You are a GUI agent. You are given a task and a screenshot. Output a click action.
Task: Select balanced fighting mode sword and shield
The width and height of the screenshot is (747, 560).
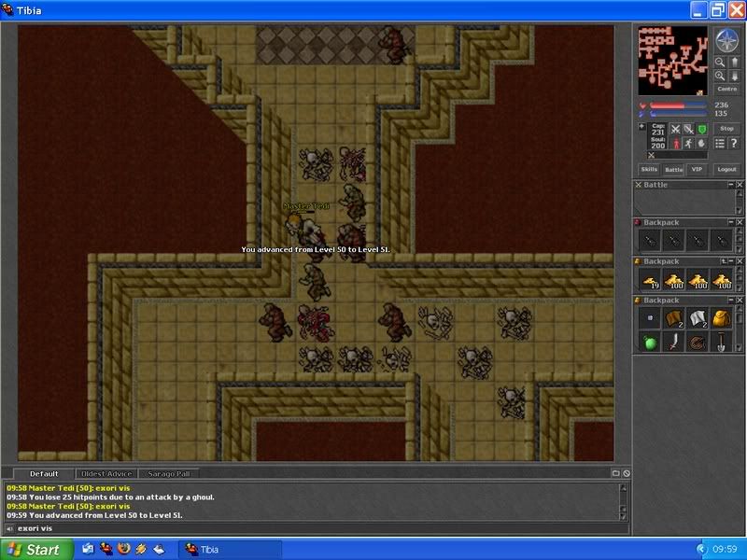[x=688, y=129]
